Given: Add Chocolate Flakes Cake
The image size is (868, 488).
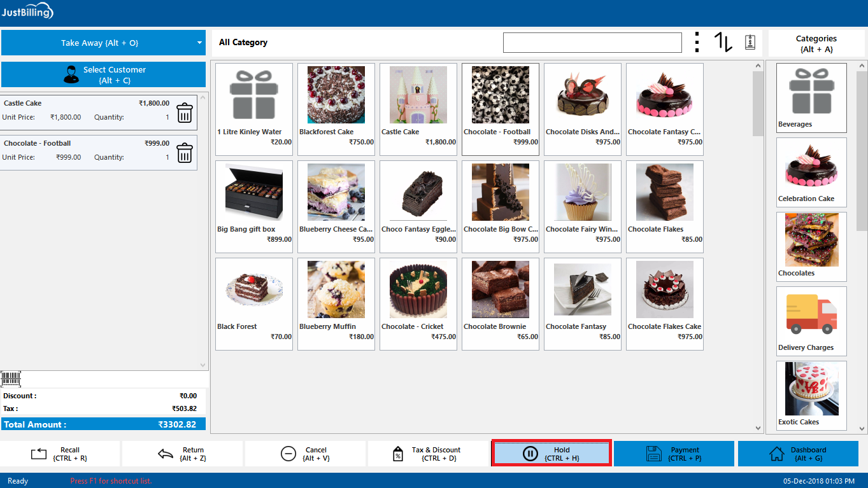Looking at the screenshot, I should point(665,303).
